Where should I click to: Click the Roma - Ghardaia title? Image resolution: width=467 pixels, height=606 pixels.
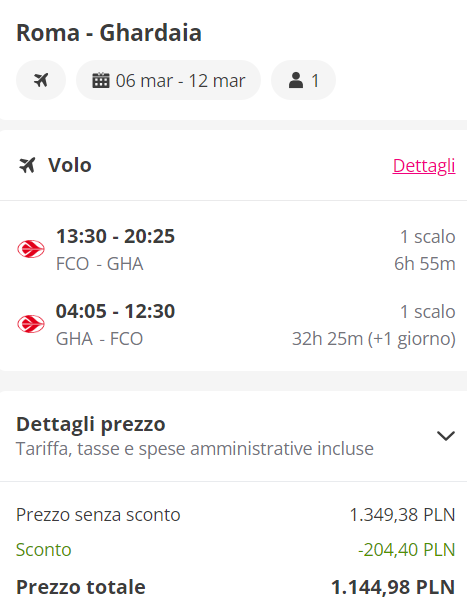[109, 33]
